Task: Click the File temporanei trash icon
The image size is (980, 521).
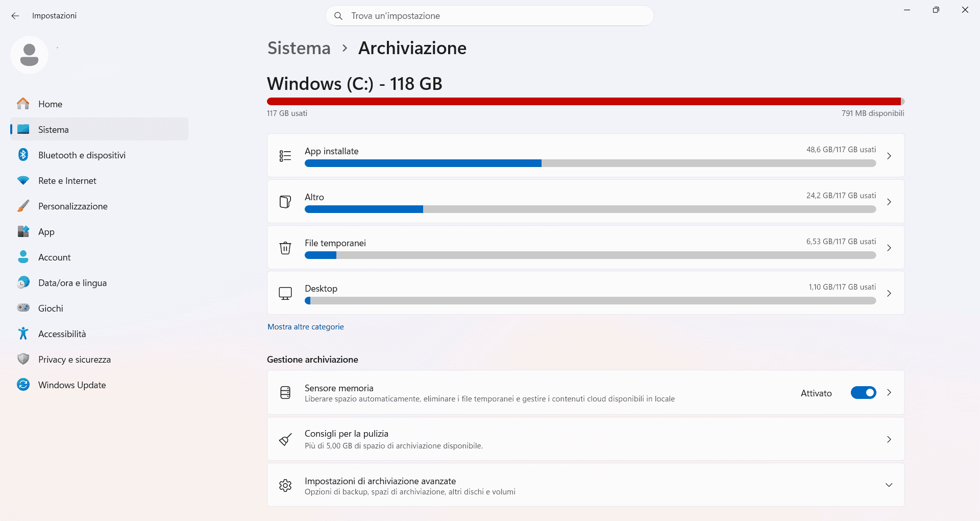Action: click(285, 248)
